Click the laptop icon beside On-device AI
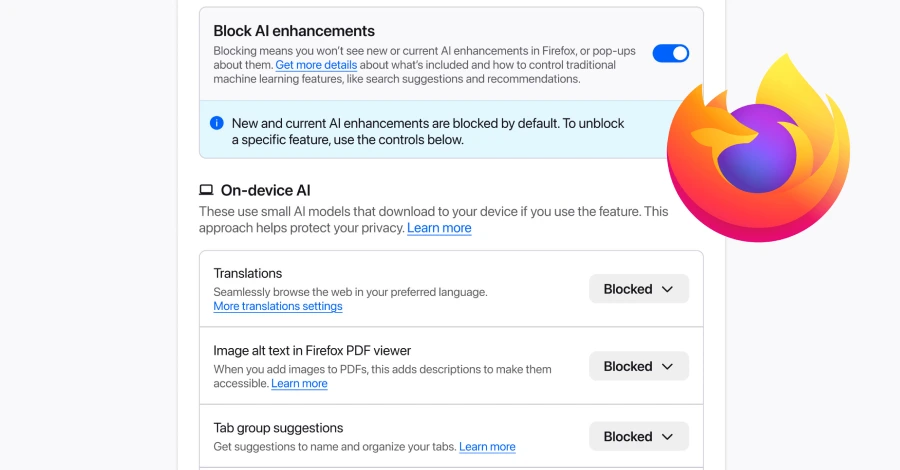The width and height of the screenshot is (900, 470). [x=206, y=190]
